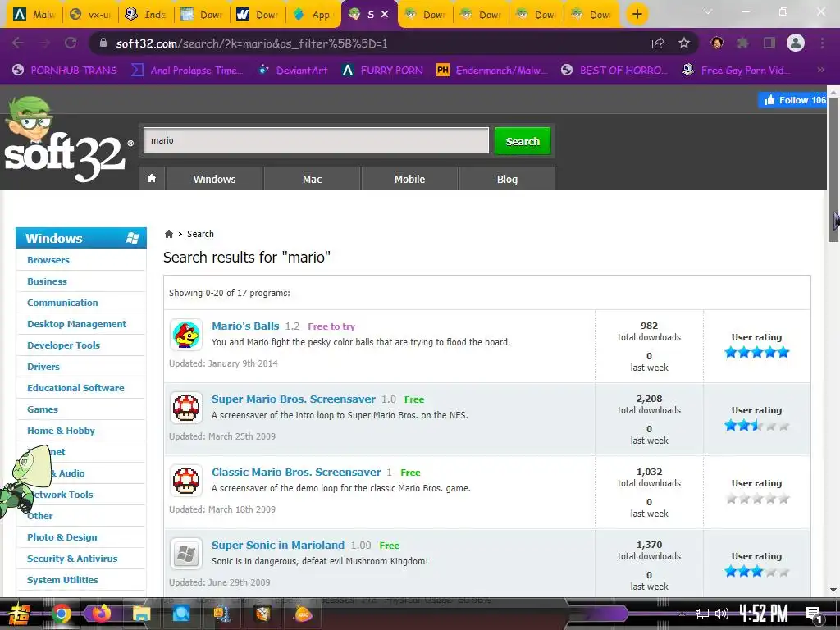The image size is (840, 630).
Task: Select the Developer Tools category
Action: click(64, 345)
